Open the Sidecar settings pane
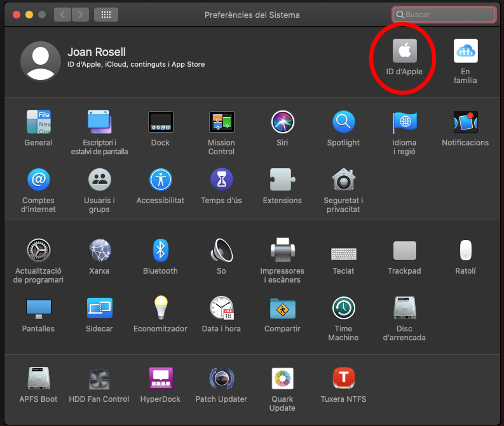 [99, 309]
